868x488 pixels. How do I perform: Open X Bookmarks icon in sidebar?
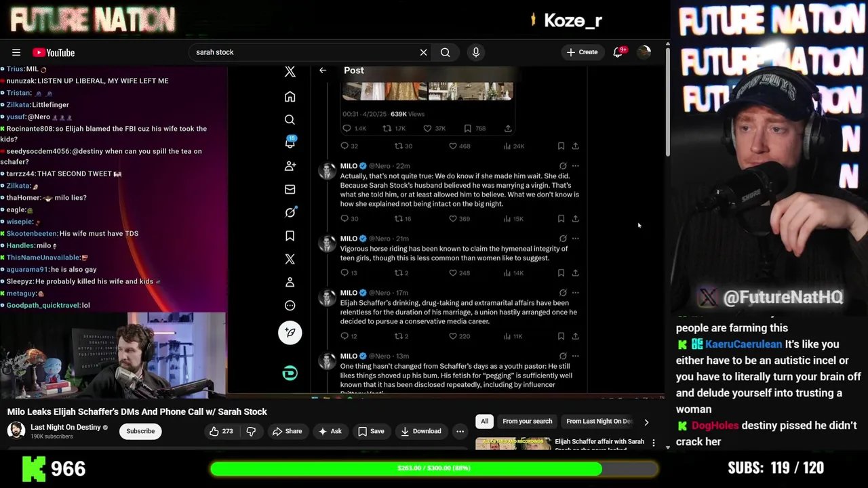(x=290, y=236)
